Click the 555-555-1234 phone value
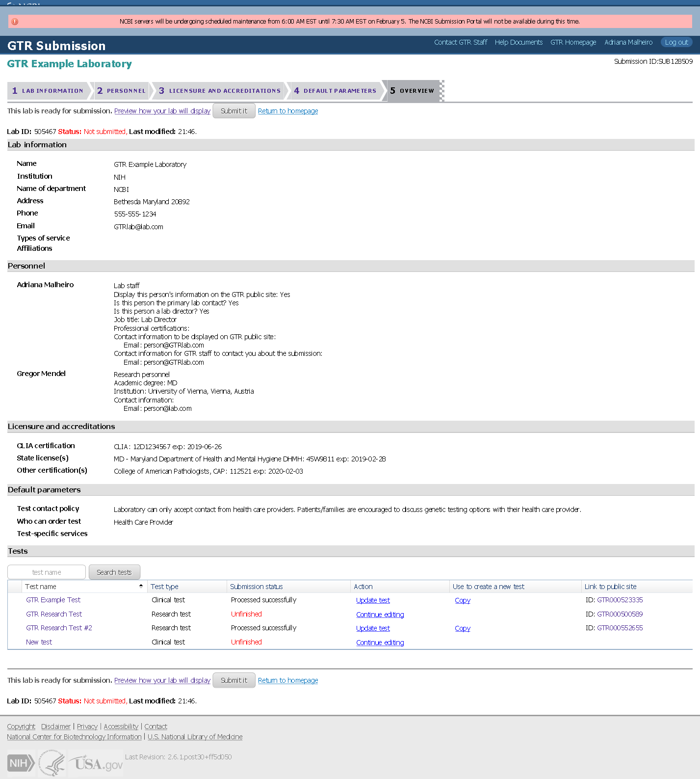The height and width of the screenshot is (779, 700). coord(135,214)
